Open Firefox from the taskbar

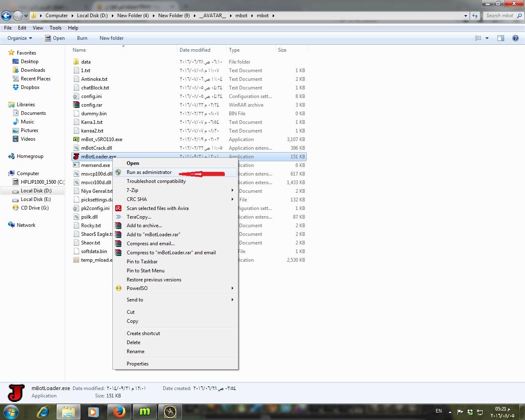119,411
